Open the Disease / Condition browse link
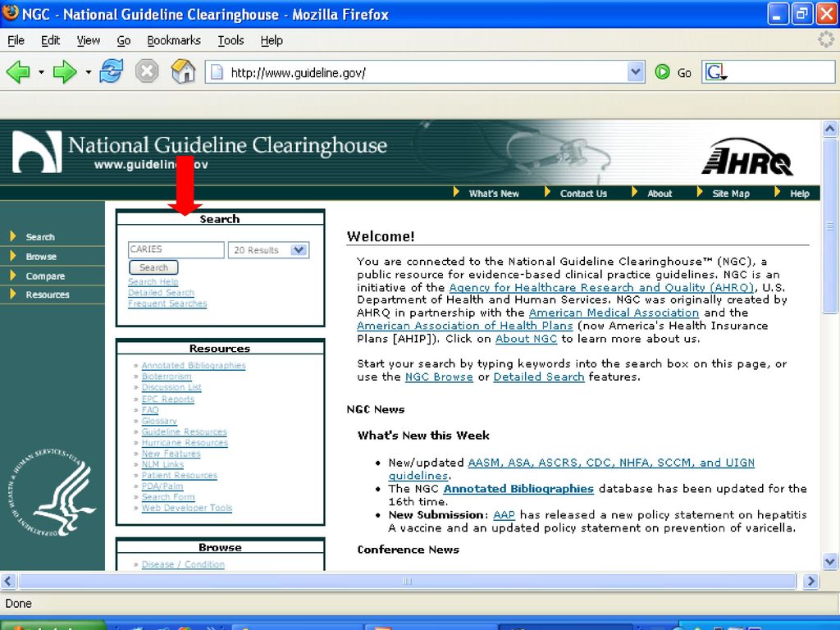 (183, 564)
